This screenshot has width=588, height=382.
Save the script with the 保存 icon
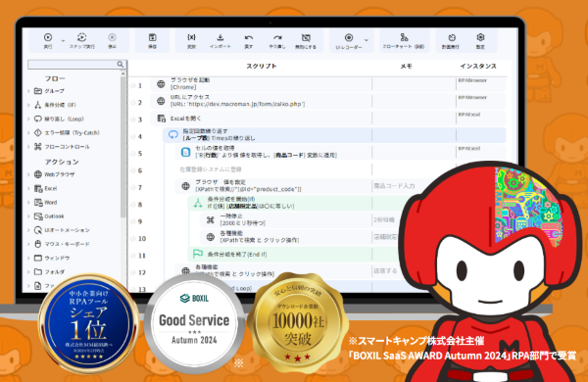click(152, 37)
